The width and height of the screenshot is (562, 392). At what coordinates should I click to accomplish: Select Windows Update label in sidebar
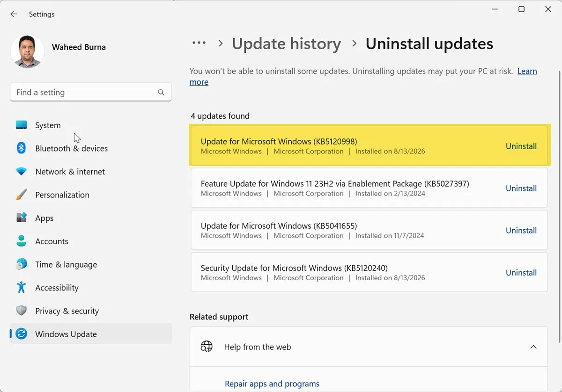66,334
